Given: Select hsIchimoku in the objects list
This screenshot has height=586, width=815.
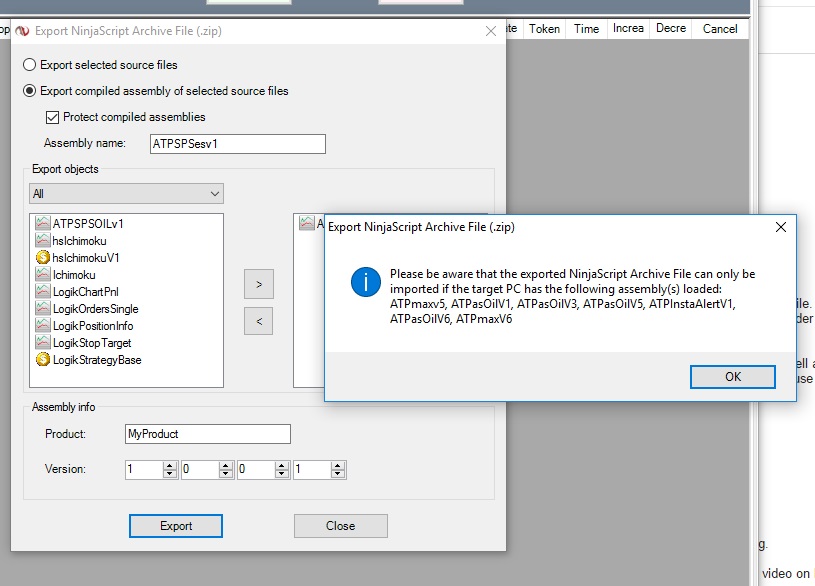Looking at the screenshot, I should [x=79, y=241].
